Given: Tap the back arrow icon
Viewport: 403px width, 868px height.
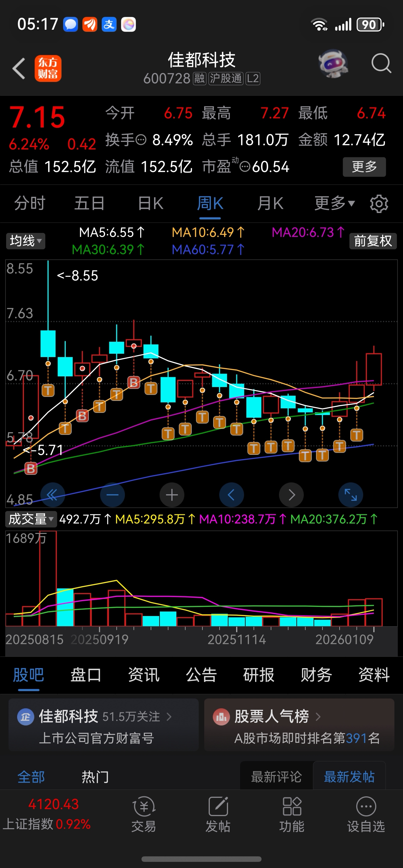Looking at the screenshot, I should click(19, 68).
